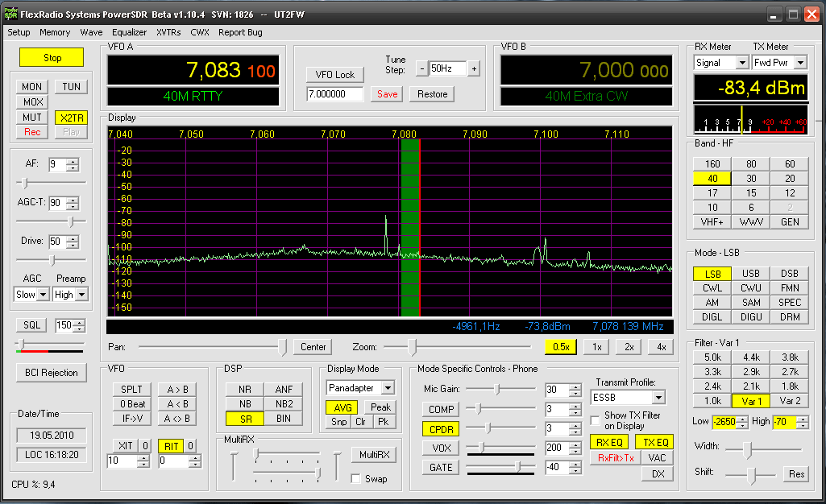Image resolution: width=826 pixels, height=504 pixels.
Task: Check Show TX Filter on Display
Action: pyautogui.click(x=596, y=421)
